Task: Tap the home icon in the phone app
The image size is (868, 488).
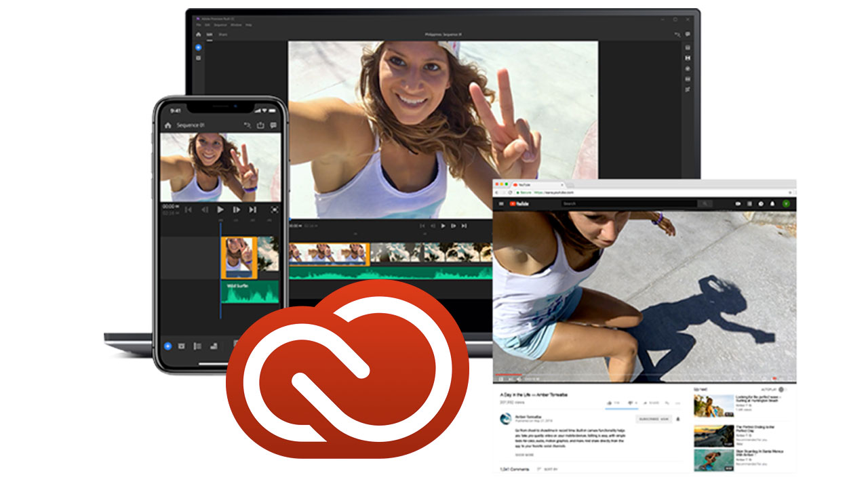Action: click(x=167, y=125)
